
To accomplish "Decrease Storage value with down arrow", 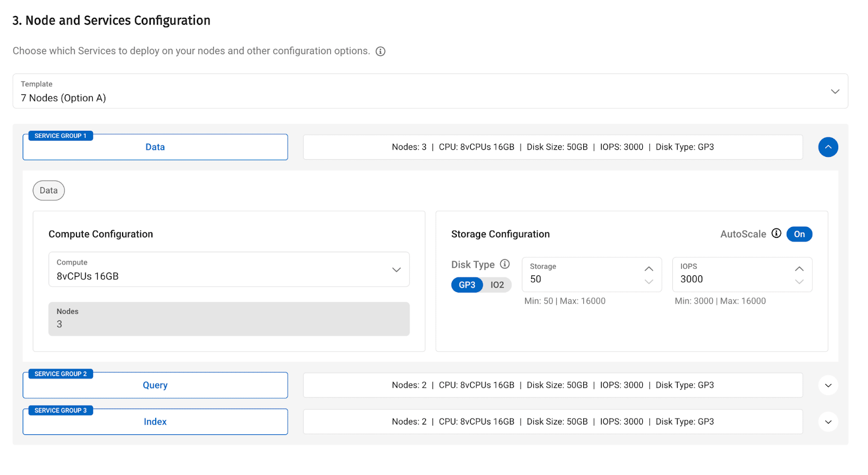I will [x=649, y=282].
